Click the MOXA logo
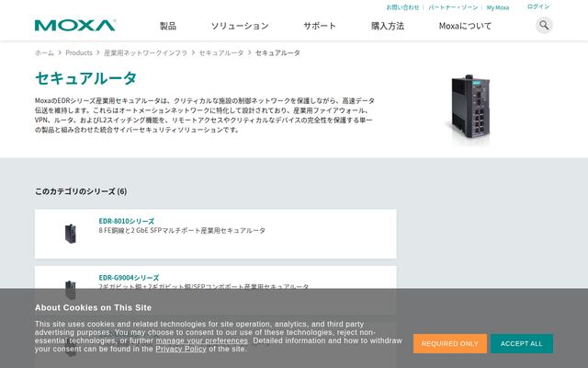 (x=75, y=25)
